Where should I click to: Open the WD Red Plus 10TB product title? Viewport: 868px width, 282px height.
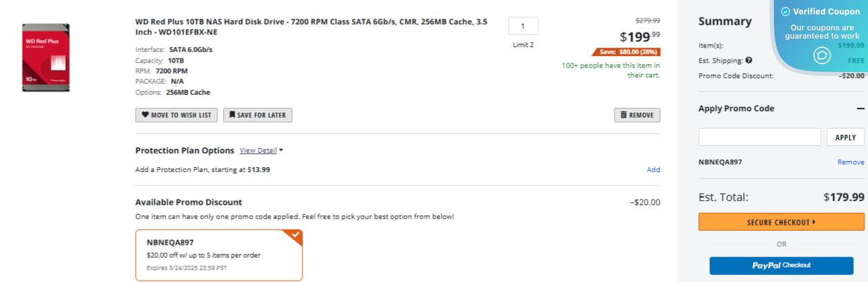[x=311, y=26]
